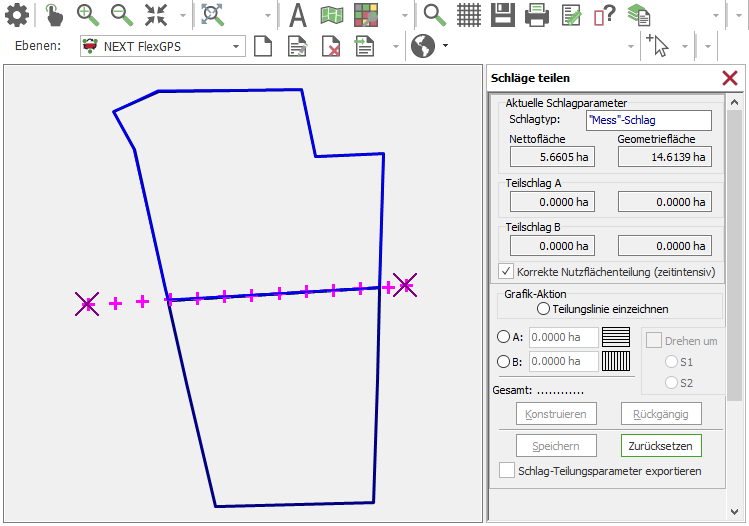Viewport: 749px width, 526px height.
Task: Click the horizontal hatch pattern swatch
Action: 616,337
